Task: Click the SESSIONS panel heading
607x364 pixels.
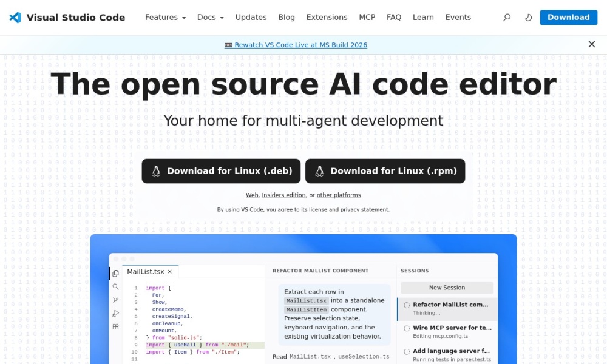Action: tap(415, 271)
